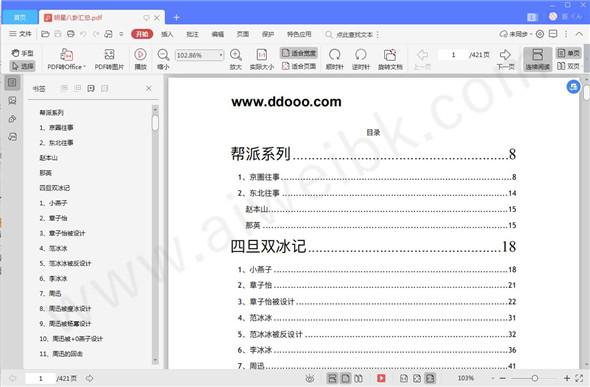
Task: Click the red play slideshow status bar button
Action: coord(381,378)
